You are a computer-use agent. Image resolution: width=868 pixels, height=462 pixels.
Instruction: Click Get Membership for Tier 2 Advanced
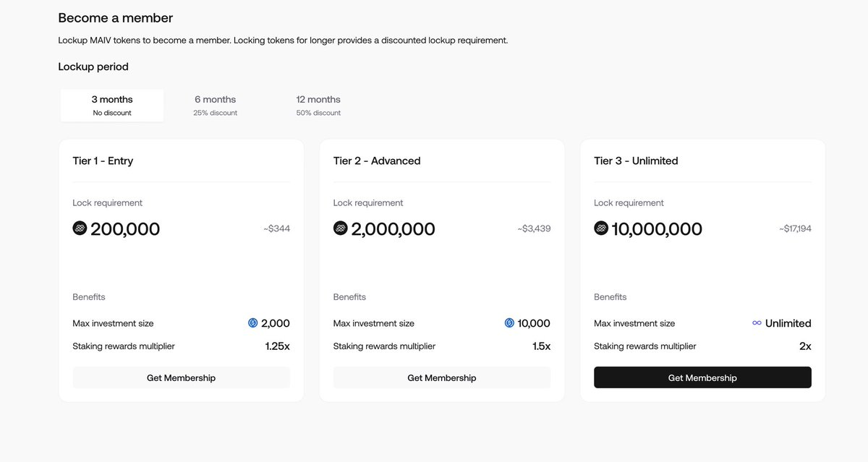pyautogui.click(x=441, y=377)
